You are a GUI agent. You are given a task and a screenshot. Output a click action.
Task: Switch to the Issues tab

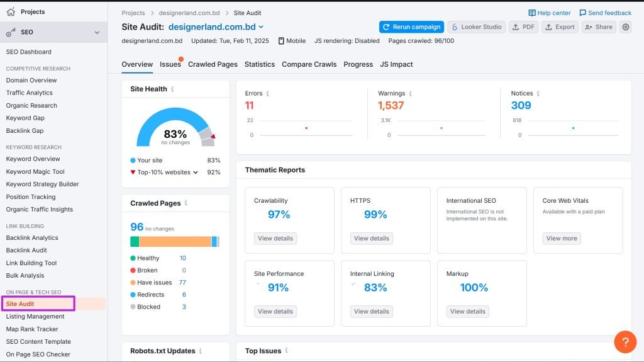tap(170, 64)
